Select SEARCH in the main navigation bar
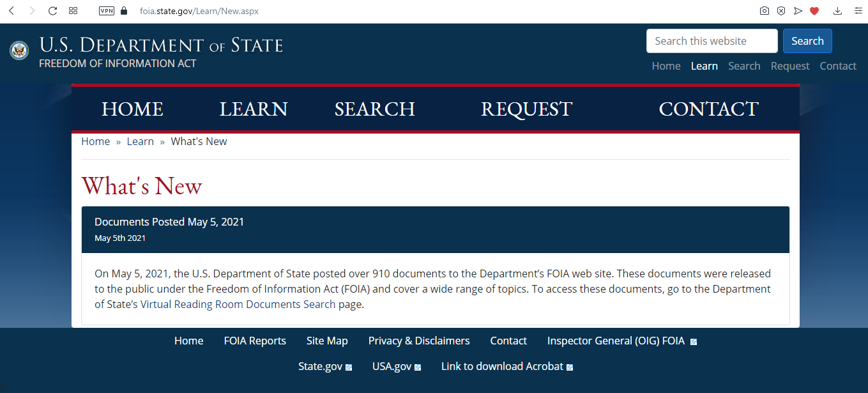Viewport: 868px width, 393px height. [x=375, y=109]
